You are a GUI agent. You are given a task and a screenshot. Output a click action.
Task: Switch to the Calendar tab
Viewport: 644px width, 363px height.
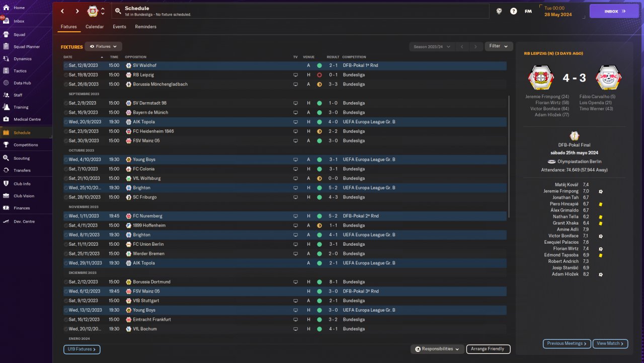click(x=95, y=27)
